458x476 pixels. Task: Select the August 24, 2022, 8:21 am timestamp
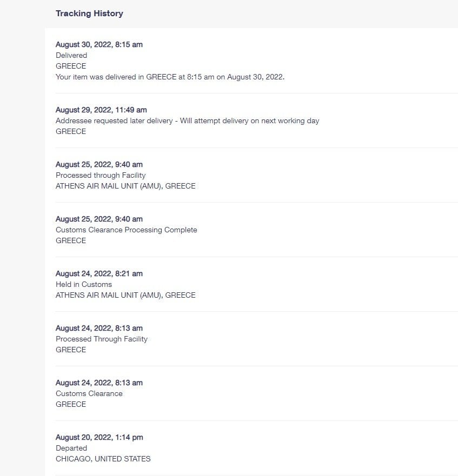tap(99, 274)
